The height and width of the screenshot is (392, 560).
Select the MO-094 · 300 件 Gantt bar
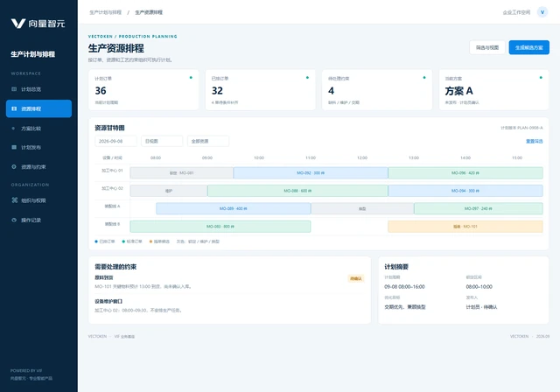point(465,191)
